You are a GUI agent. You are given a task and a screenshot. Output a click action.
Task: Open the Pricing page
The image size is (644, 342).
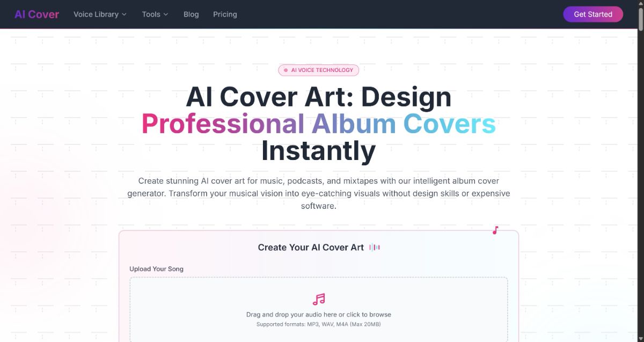click(225, 14)
